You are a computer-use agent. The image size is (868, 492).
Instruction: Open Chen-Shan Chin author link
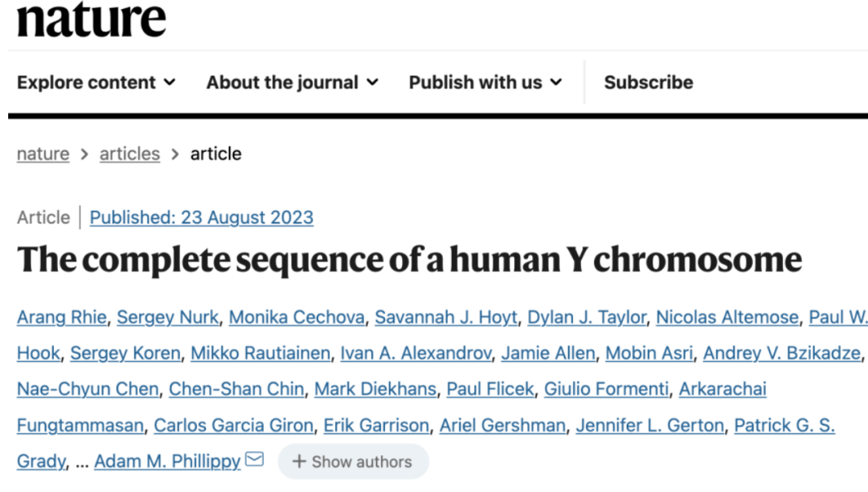point(235,389)
